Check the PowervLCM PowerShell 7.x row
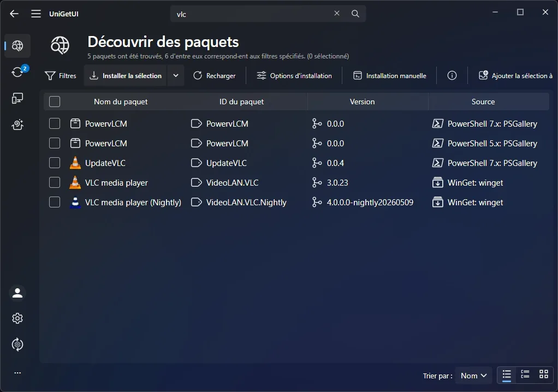This screenshot has width=558, height=392. (55, 123)
